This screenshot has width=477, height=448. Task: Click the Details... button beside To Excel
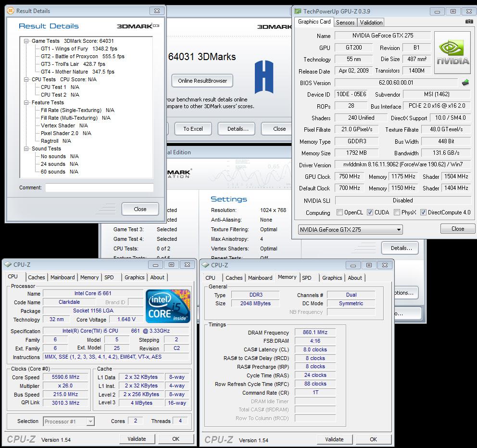point(238,129)
